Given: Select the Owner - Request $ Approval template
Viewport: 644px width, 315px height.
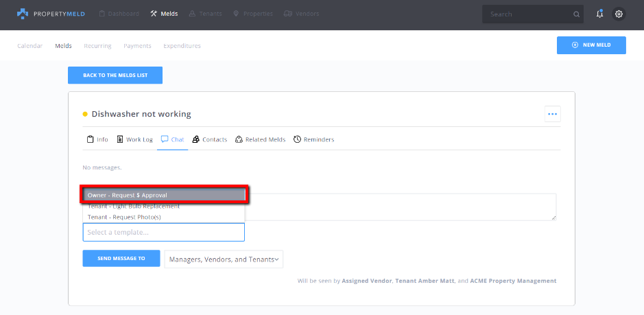Looking at the screenshot, I should [164, 195].
